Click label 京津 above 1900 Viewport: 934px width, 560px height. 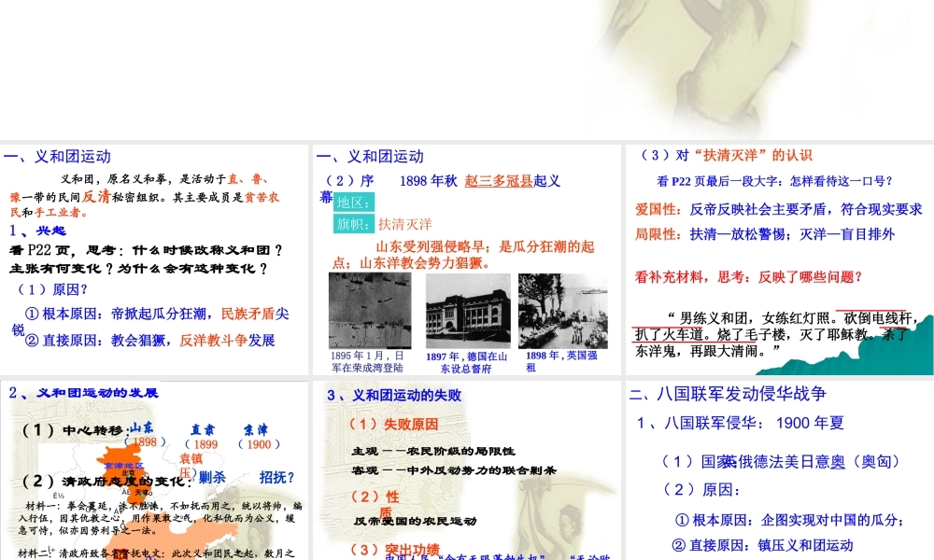[x=256, y=429]
